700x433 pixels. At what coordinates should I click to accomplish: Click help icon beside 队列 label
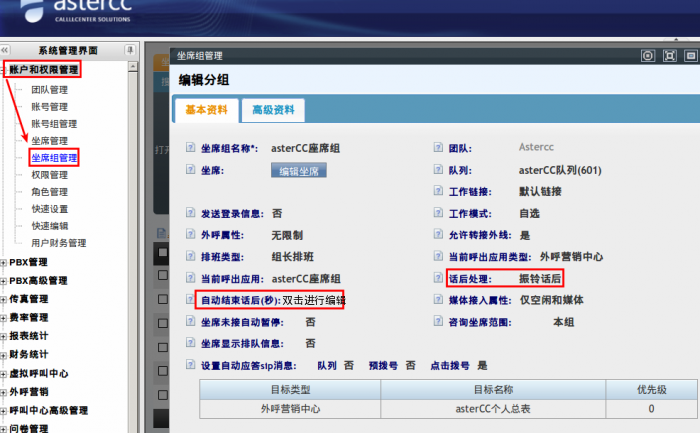(438, 171)
